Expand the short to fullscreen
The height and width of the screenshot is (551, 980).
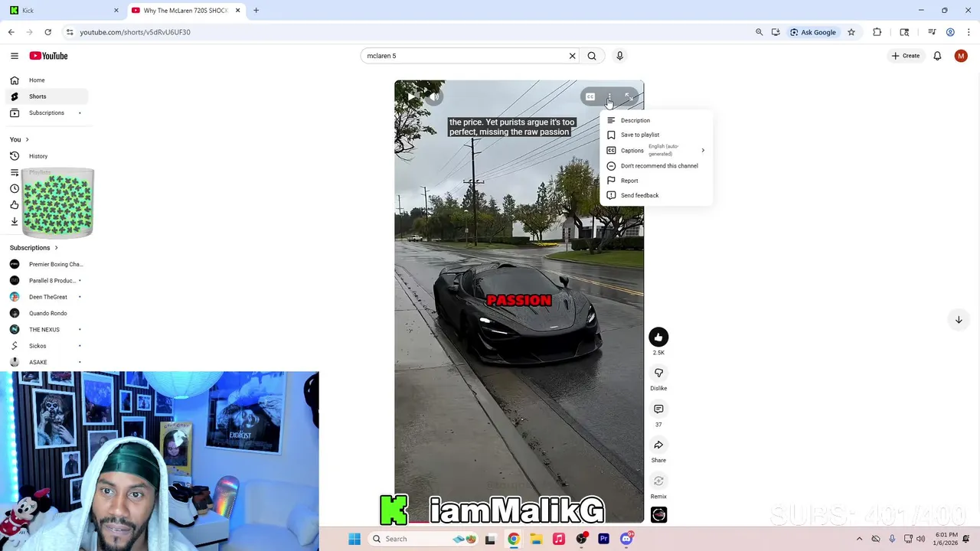pos(628,97)
